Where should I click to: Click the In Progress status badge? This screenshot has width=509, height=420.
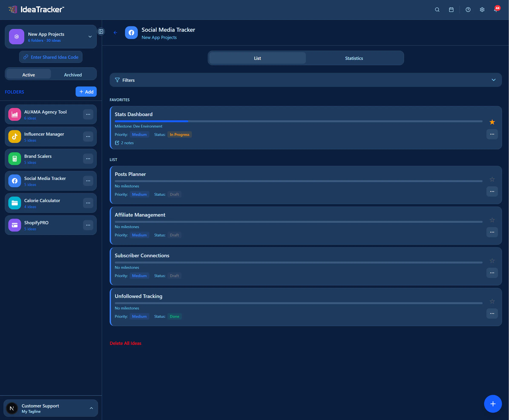pyautogui.click(x=180, y=135)
